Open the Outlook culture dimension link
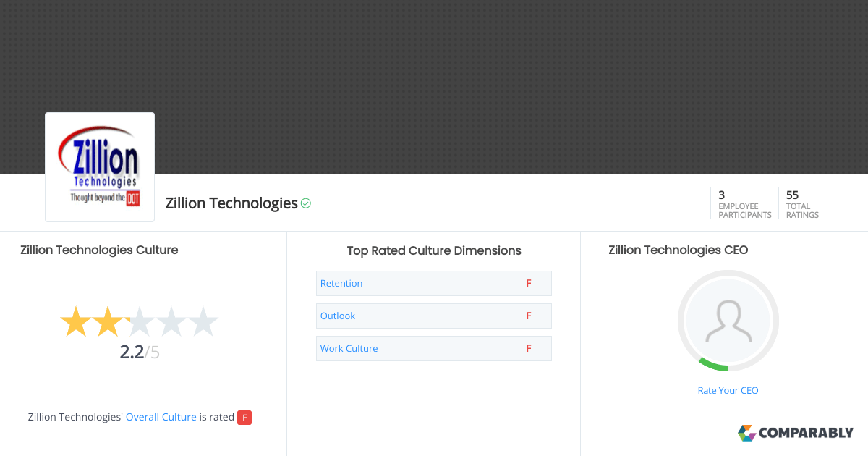Viewport: 868px width, 456px height. [x=338, y=316]
